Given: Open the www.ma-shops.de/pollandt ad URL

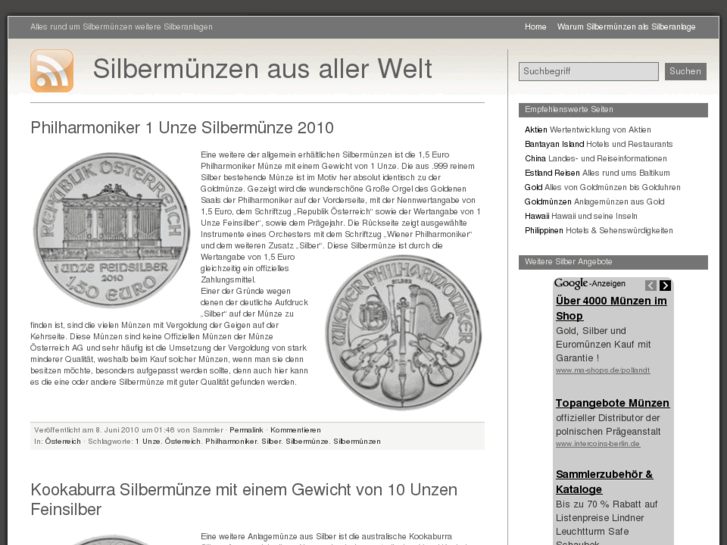Looking at the screenshot, I should (603, 370).
